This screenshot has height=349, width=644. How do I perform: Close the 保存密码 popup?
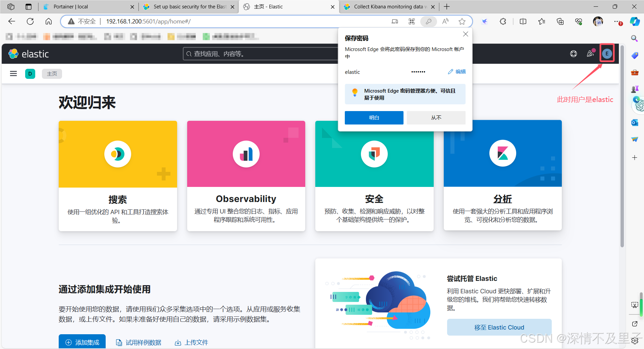pyautogui.click(x=466, y=34)
